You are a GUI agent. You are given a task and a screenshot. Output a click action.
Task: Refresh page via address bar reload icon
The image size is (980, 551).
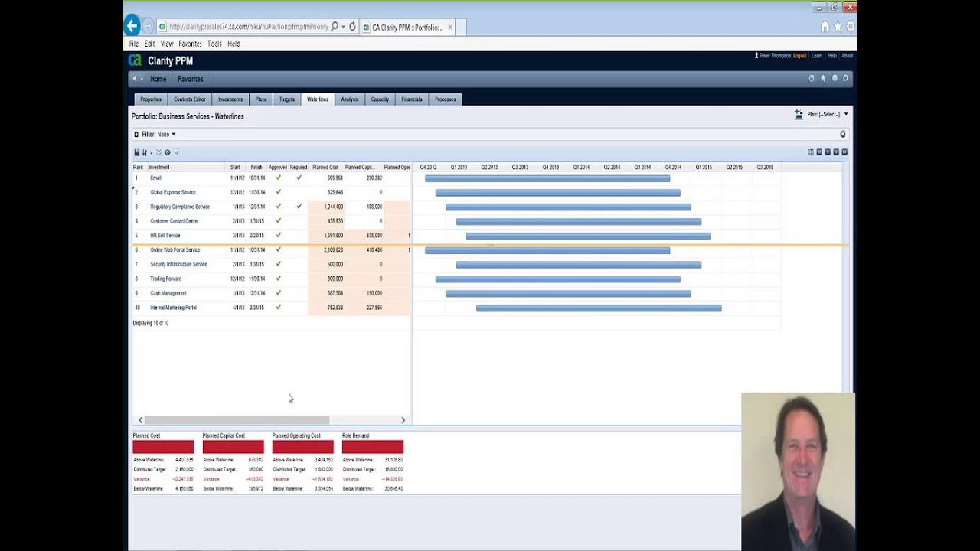click(x=352, y=26)
